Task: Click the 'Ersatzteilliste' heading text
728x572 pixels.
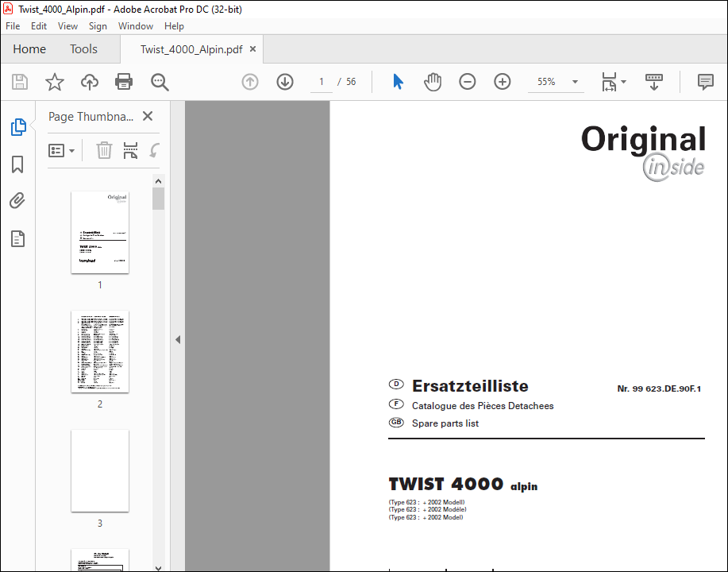Action: [x=470, y=386]
